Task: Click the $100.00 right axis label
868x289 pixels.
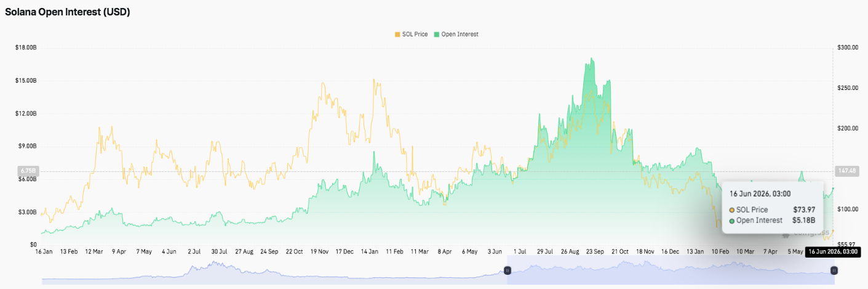Action: coord(848,210)
